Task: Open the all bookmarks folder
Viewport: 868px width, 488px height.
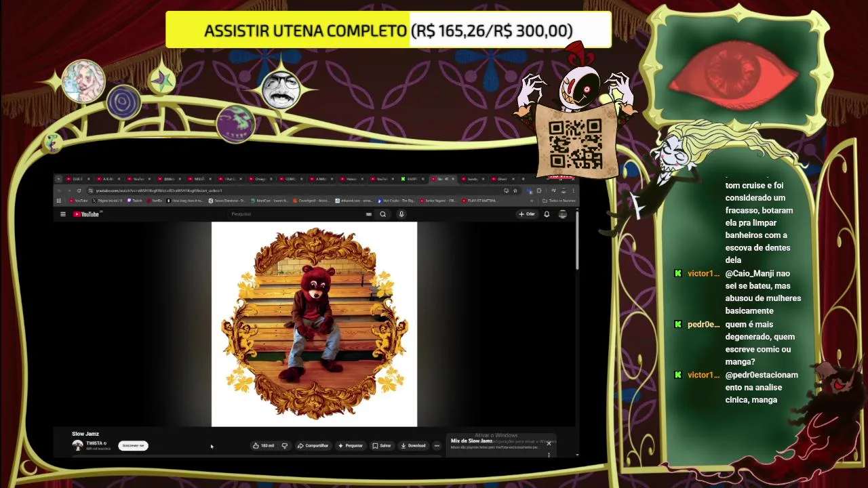Action: [x=559, y=201]
